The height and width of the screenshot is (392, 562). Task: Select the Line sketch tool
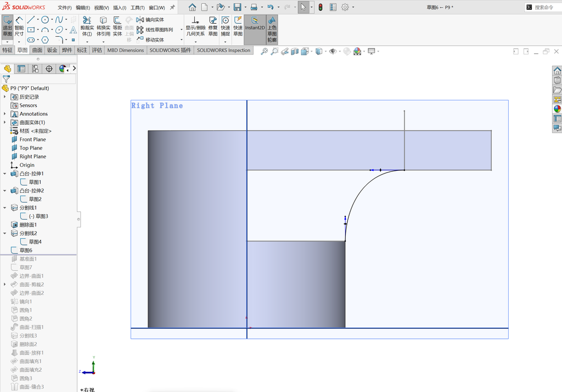(31, 20)
